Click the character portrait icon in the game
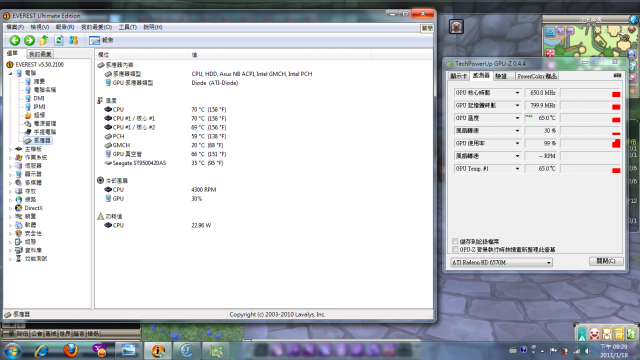The height and width of the screenshot is (360, 640). tap(456, 27)
